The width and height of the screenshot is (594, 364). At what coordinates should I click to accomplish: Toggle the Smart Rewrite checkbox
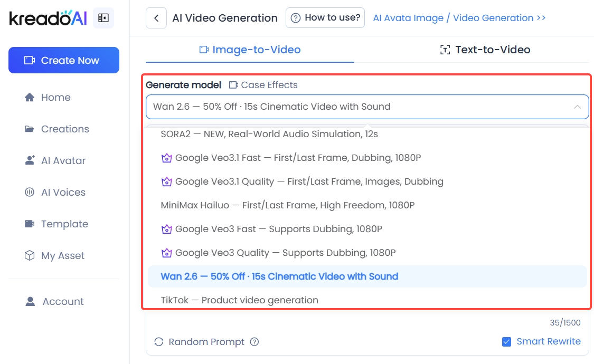point(506,342)
